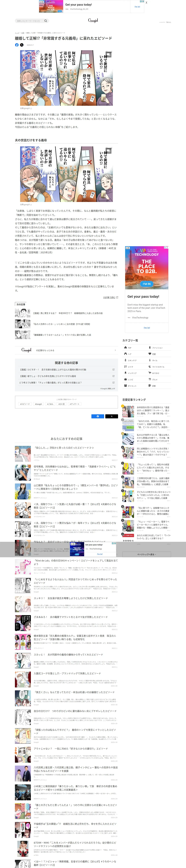Select the '#ひと言' keyword tag
The height and width of the screenshot is (868, 186).
pos(61,404)
